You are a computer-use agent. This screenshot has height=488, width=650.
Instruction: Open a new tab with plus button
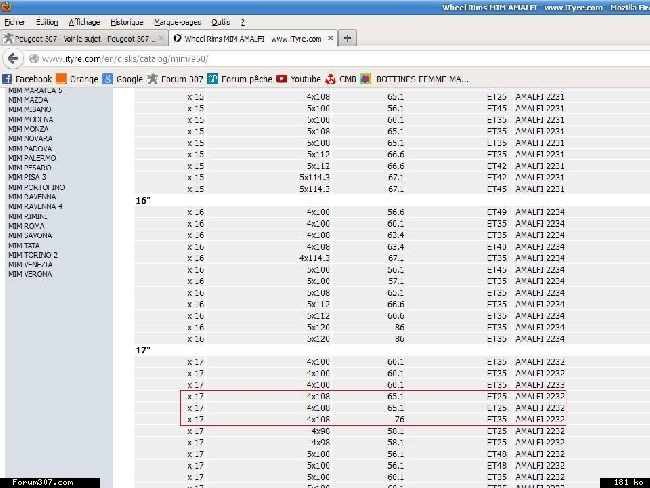point(347,39)
